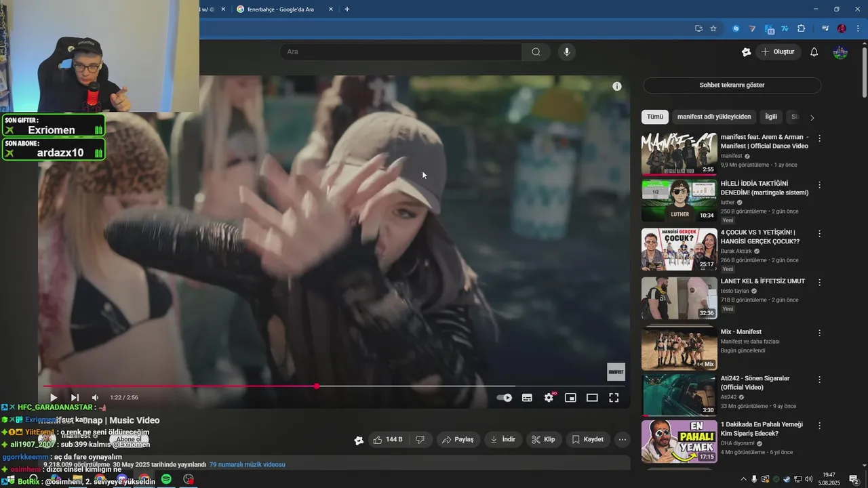Open Steam icon in system tray

(787, 479)
